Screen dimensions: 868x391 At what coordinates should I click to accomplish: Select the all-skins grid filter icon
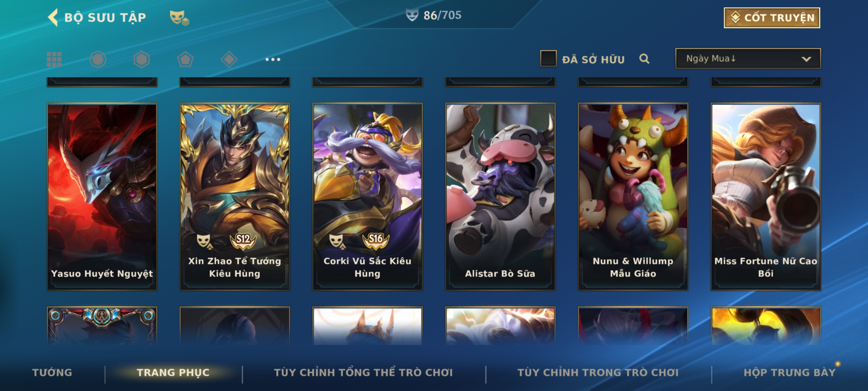tap(54, 59)
